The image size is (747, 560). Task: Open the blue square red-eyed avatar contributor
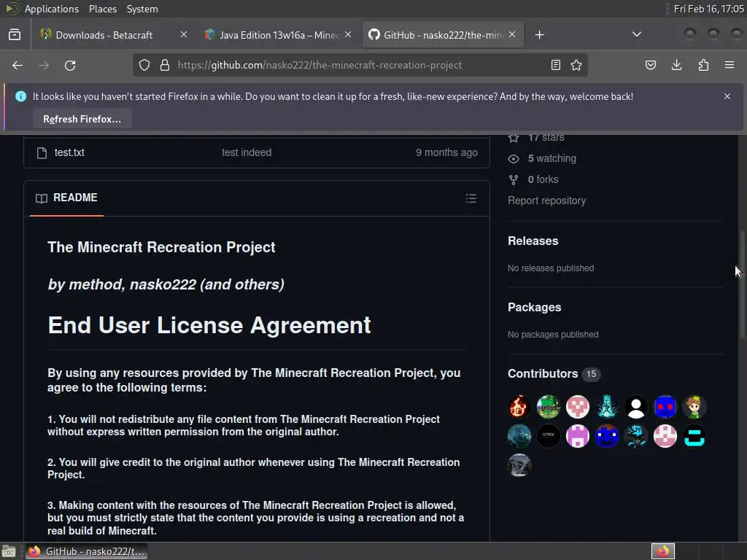[665, 407]
